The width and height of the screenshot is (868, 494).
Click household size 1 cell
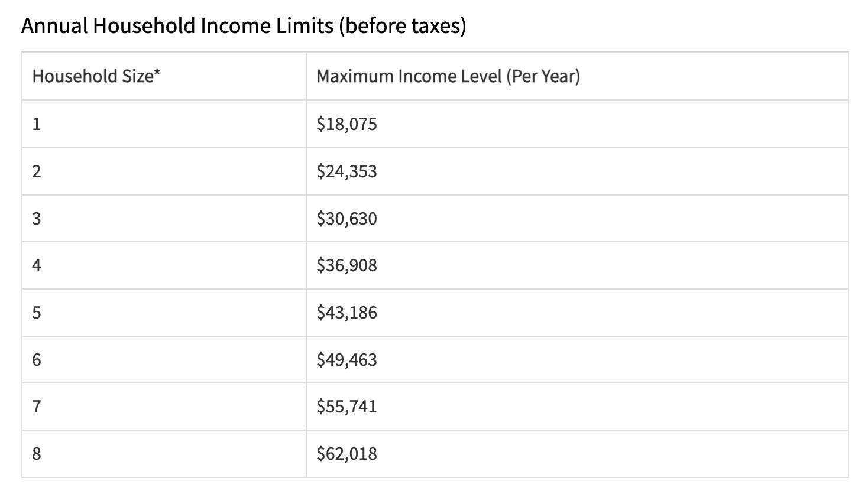164,124
